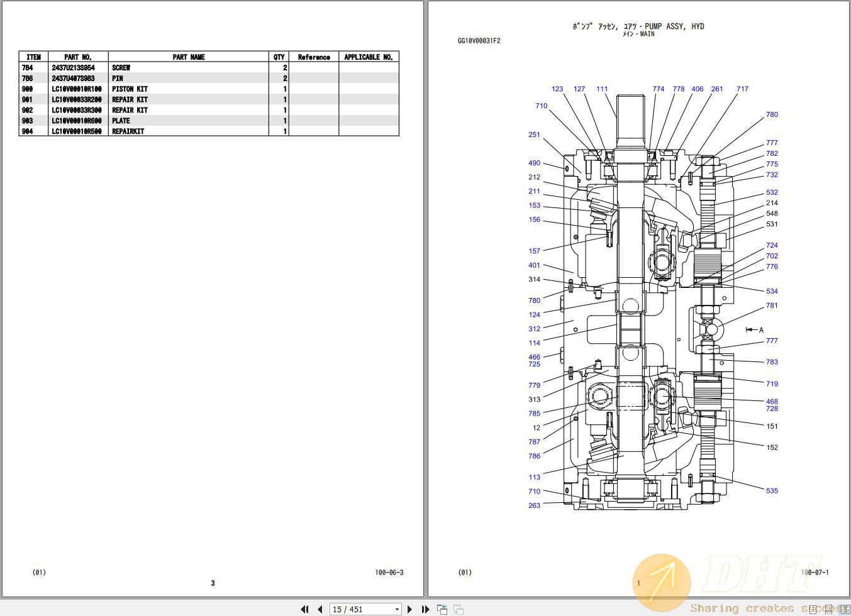Image resolution: width=851 pixels, height=616 pixels.
Task: Go to the next page
Action: tap(409, 609)
